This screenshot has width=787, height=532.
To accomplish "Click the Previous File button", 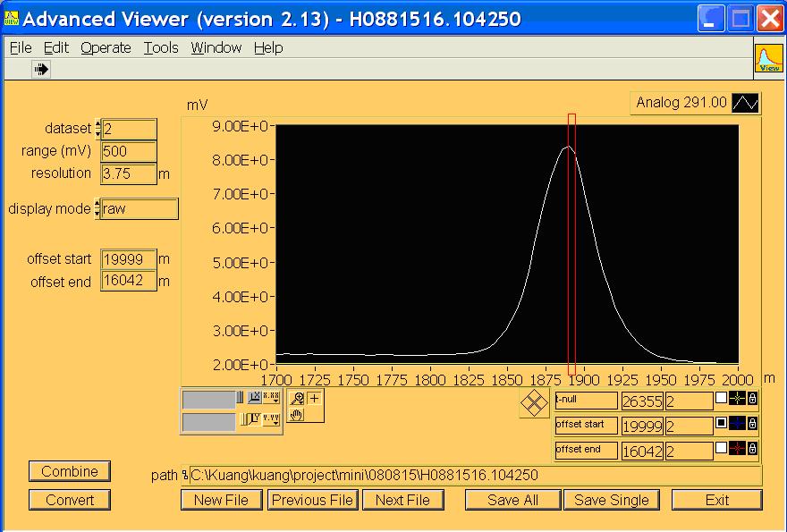I will (x=313, y=500).
